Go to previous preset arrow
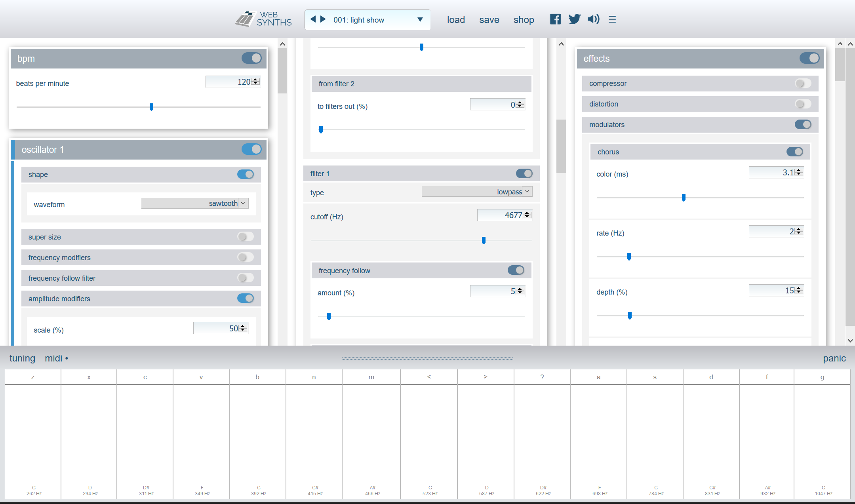This screenshot has width=855, height=504. point(313,19)
